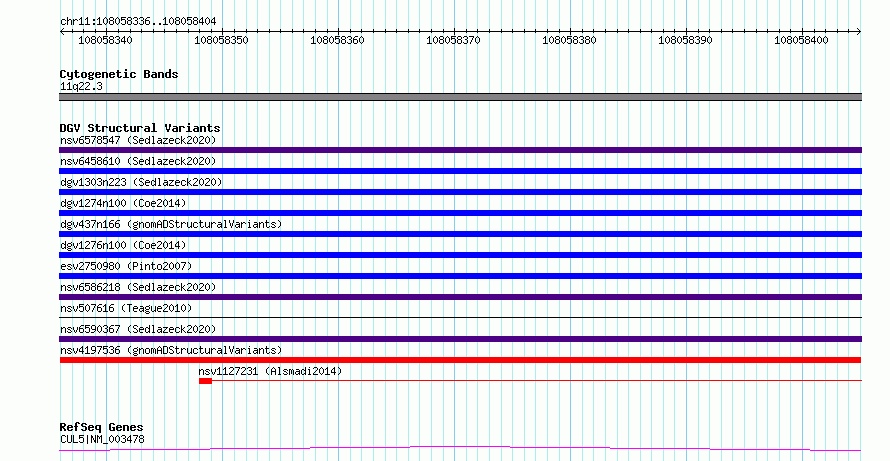Open variant nsv507616 (Teague2010) label
The height and width of the screenshot is (461, 890).
coord(126,308)
